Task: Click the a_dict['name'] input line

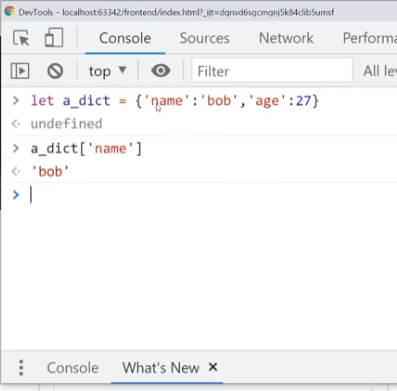Action: click(x=86, y=148)
